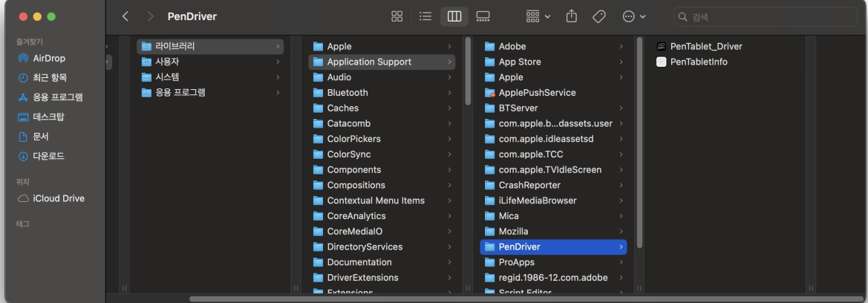The width and height of the screenshot is (868, 303).
Task: Click the back navigation arrow
Action: (x=125, y=16)
